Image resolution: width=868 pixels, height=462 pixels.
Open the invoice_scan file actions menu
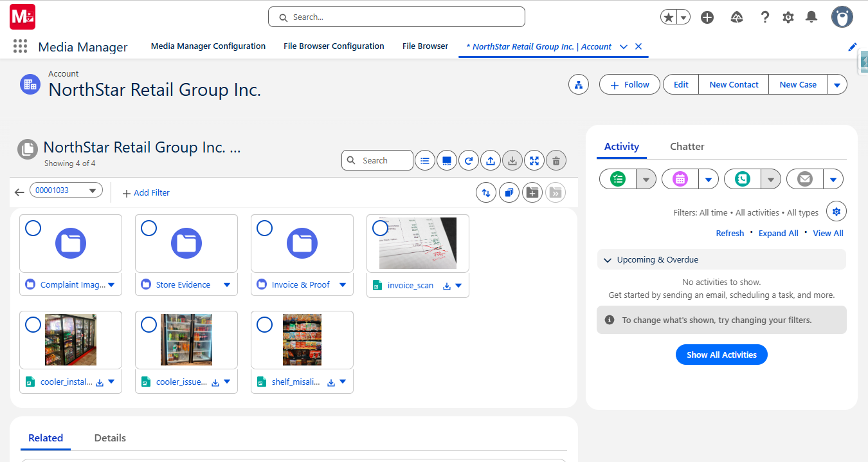click(458, 286)
